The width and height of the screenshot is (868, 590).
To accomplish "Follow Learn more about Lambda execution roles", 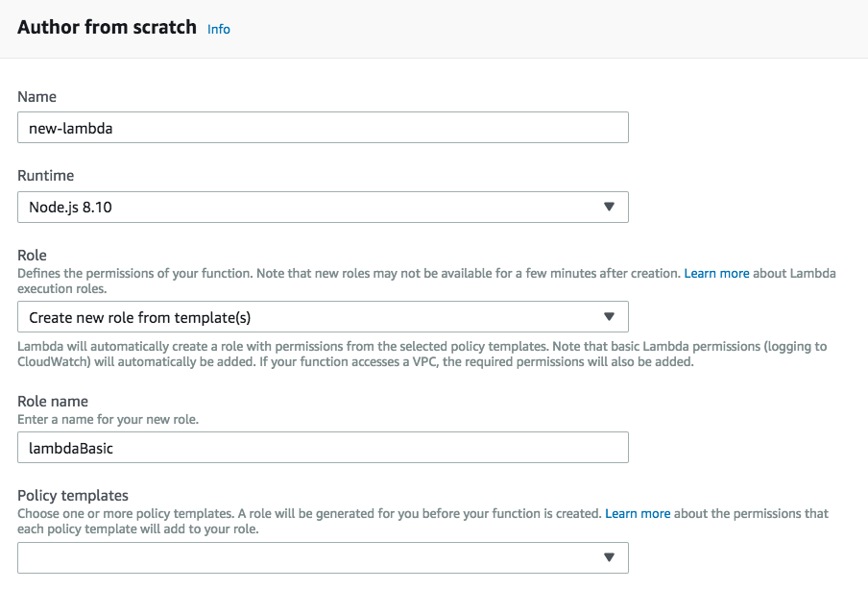I will pyautogui.click(x=716, y=273).
